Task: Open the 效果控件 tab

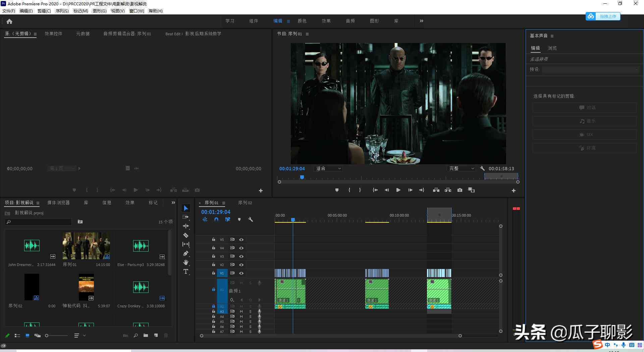Action: [x=53, y=34]
